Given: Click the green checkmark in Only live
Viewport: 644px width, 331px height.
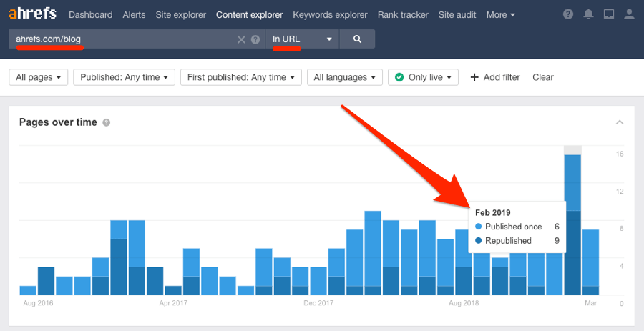Looking at the screenshot, I should [x=399, y=77].
